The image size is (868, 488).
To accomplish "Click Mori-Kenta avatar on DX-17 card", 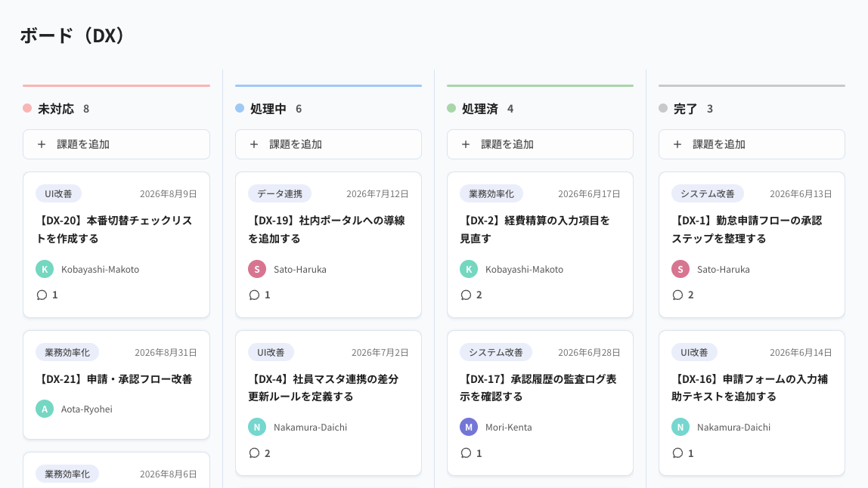I will click(x=469, y=427).
